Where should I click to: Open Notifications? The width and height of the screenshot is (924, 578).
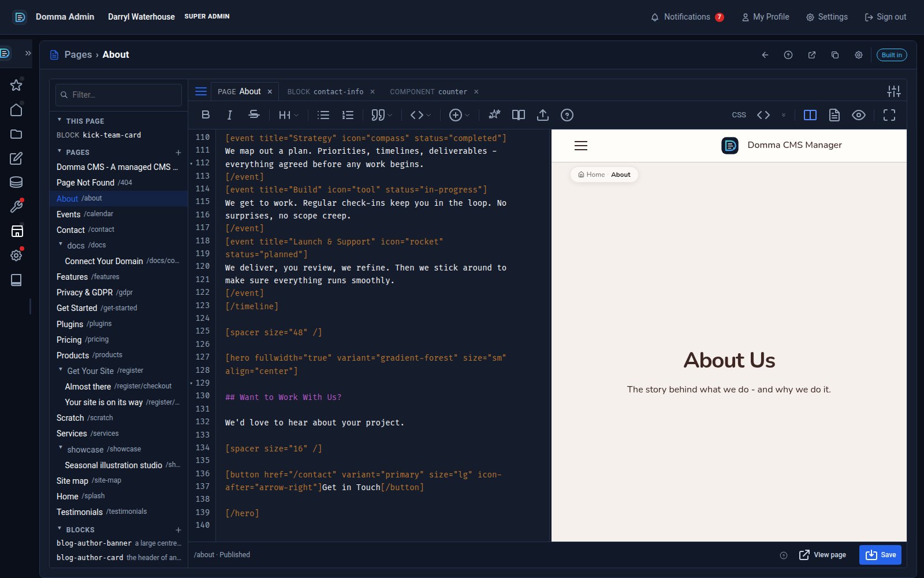[687, 17]
